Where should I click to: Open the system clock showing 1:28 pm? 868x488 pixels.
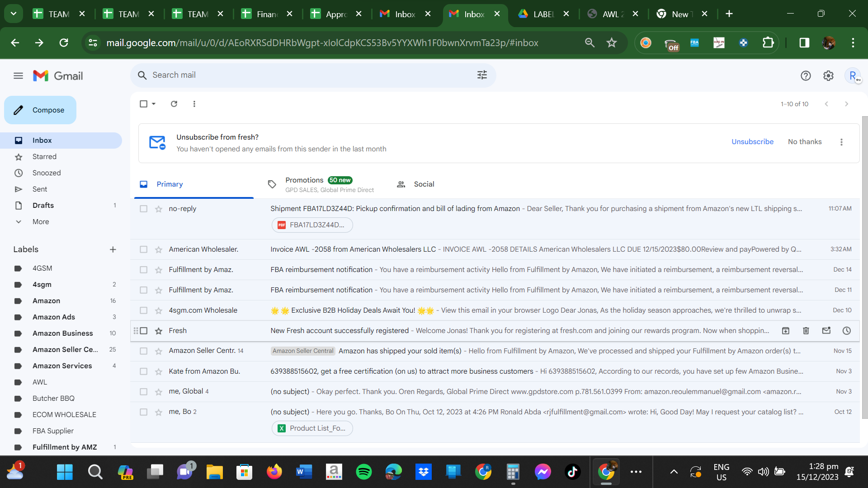(x=817, y=472)
